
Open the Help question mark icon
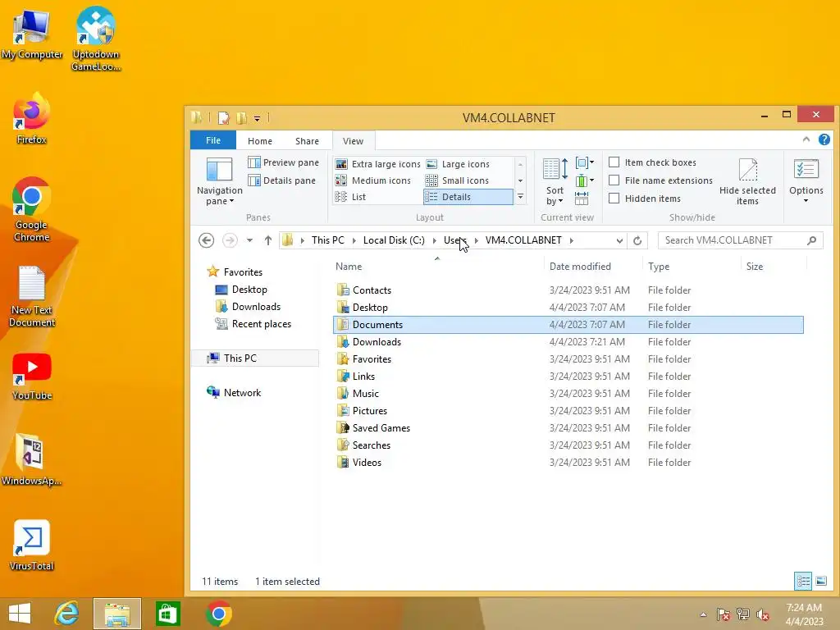pyautogui.click(x=824, y=139)
